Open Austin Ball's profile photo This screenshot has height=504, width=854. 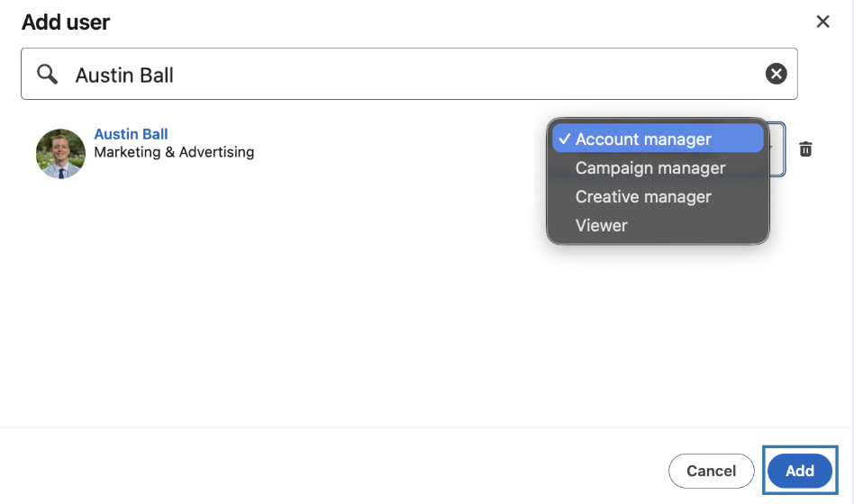tap(60, 154)
